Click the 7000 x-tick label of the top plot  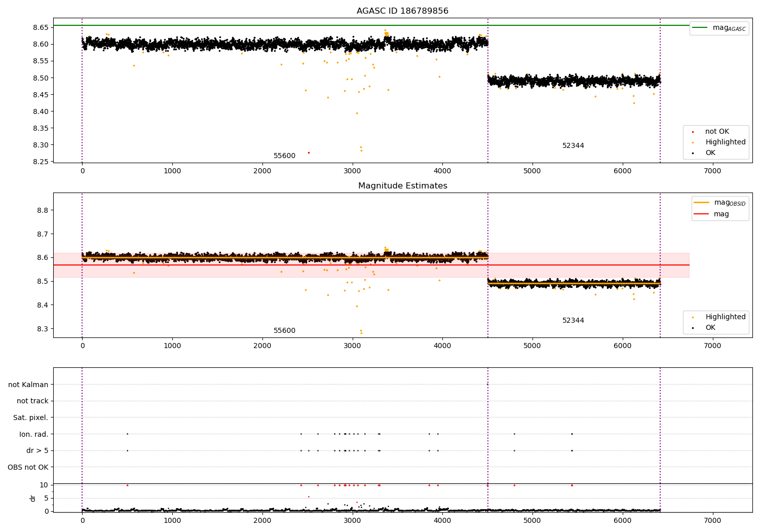point(712,171)
